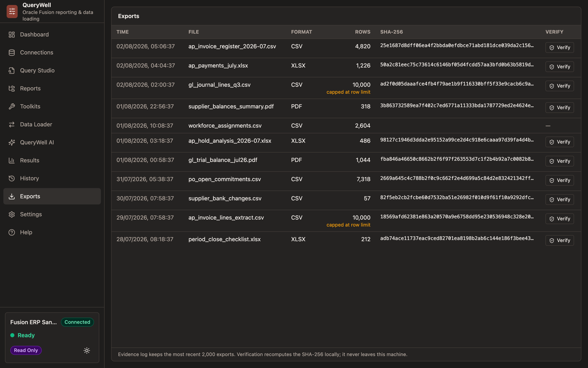Click the Settings gear icon in sidebar
The image size is (588, 368).
(12, 215)
